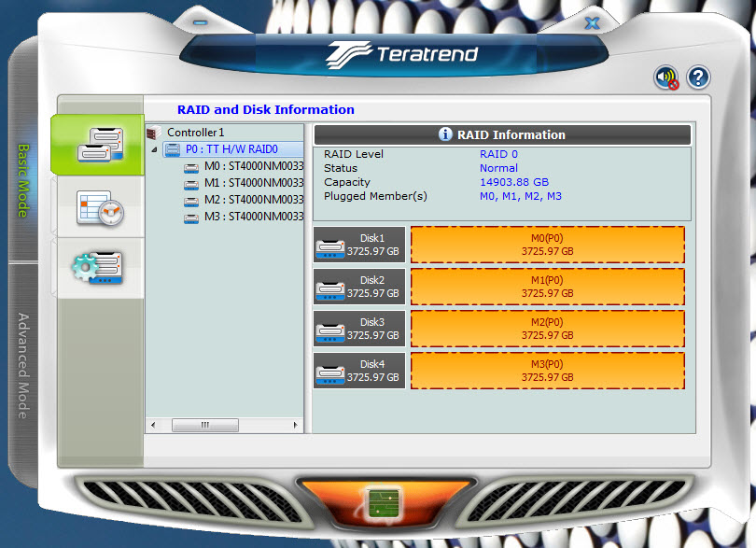This screenshot has height=548, width=756.
Task: Click the drive icon next to M2
Action: pyautogui.click(x=191, y=201)
